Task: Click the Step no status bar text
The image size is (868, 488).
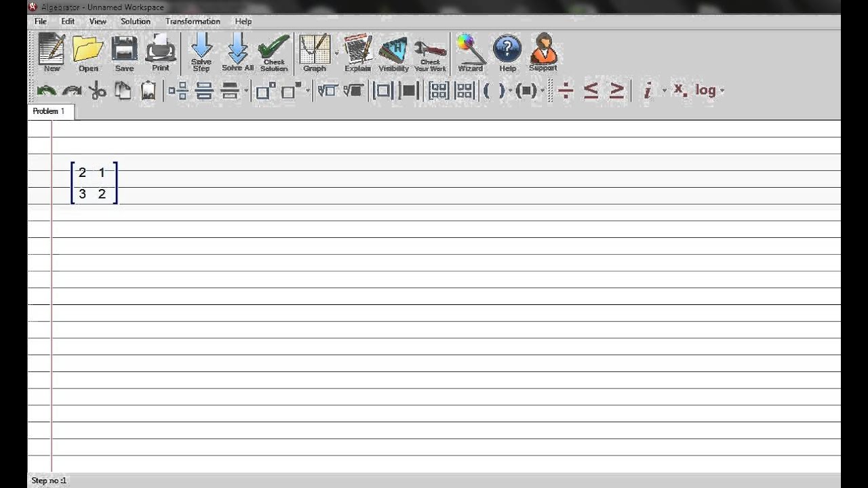Action: [49, 481]
